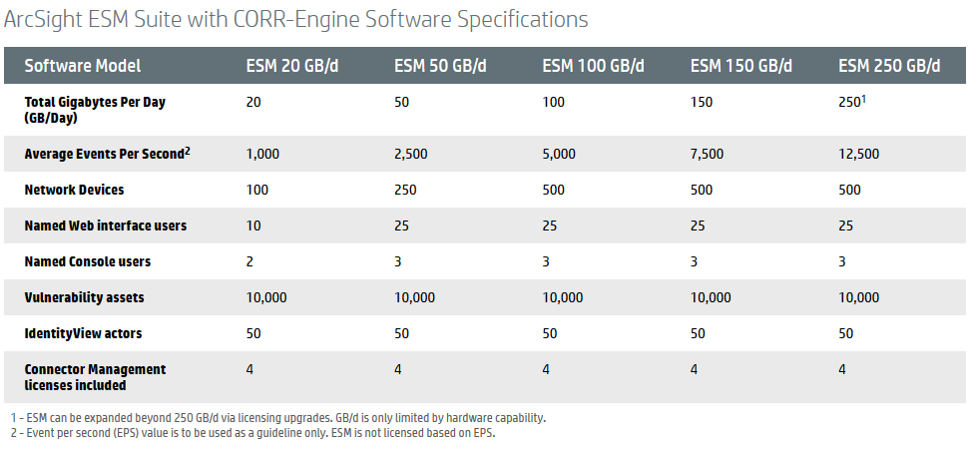980x450 pixels.
Task: Click Connector Management value 4 under ESM 150 GB/d
Action: [x=694, y=370]
